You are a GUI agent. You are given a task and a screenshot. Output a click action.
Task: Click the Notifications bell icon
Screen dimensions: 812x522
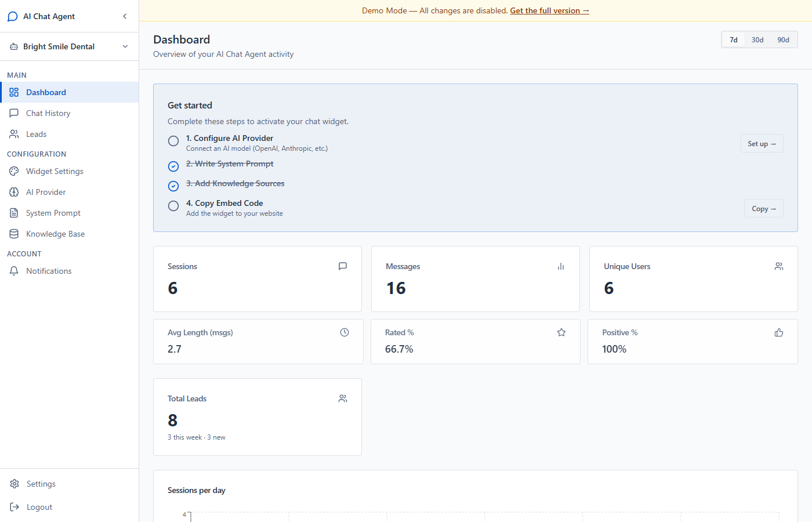click(x=14, y=271)
